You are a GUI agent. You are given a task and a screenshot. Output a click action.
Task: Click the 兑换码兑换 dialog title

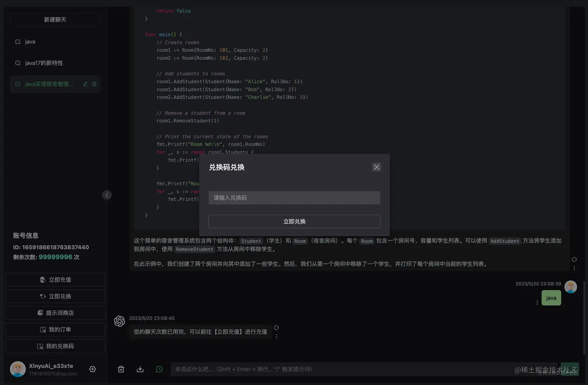[227, 167]
